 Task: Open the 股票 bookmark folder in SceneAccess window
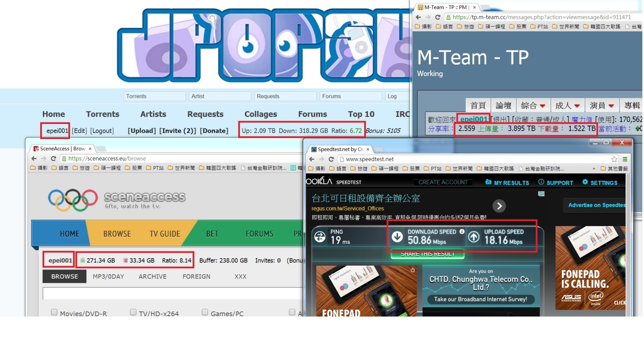pyautogui.click(x=133, y=168)
